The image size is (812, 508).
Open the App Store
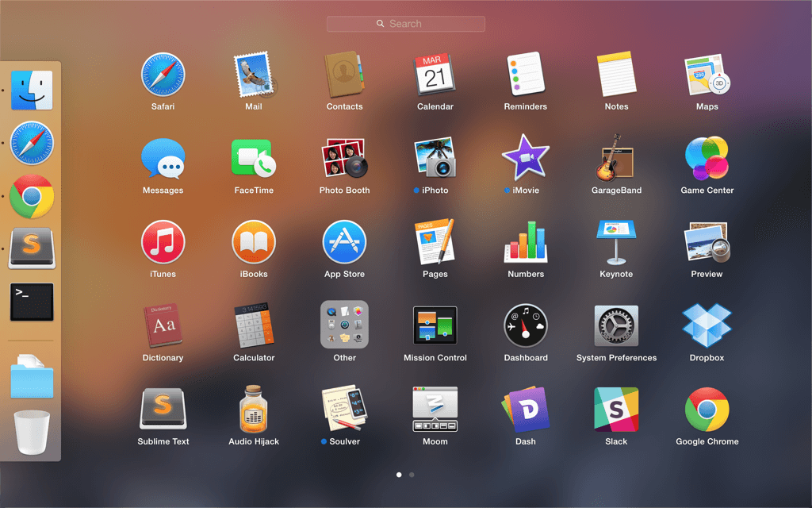344,242
